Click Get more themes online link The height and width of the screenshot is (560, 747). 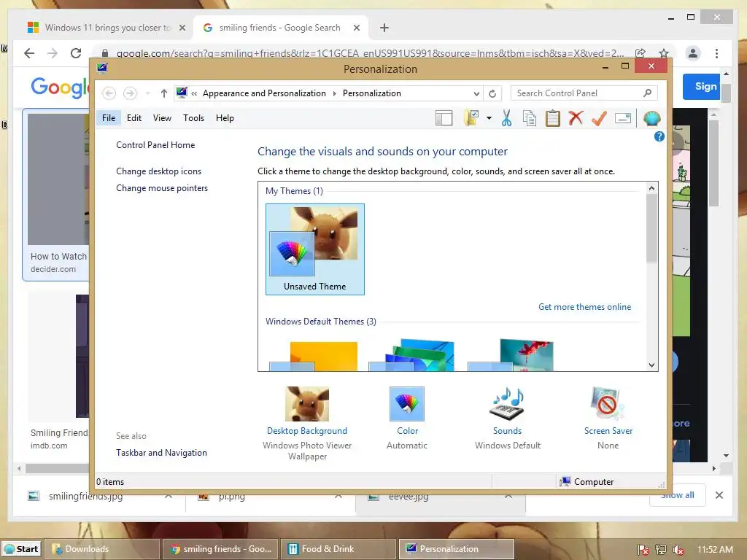(584, 307)
